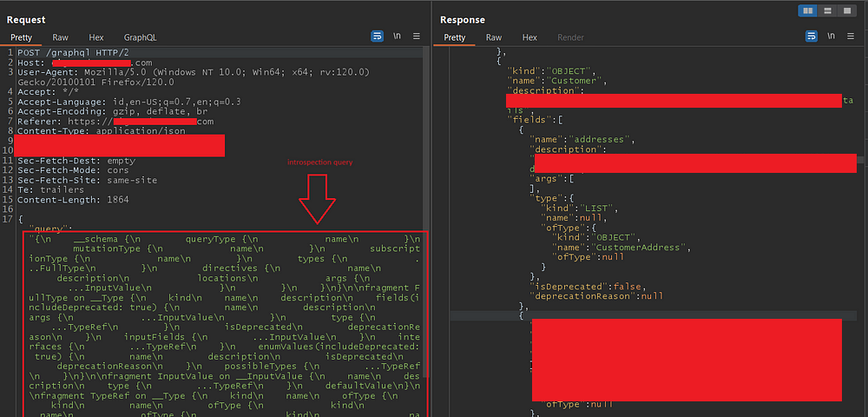The height and width of the screenshot is (417, 868).
Task: Open the Response panel hamburger options menu
Action: click(x=851, y=36)
